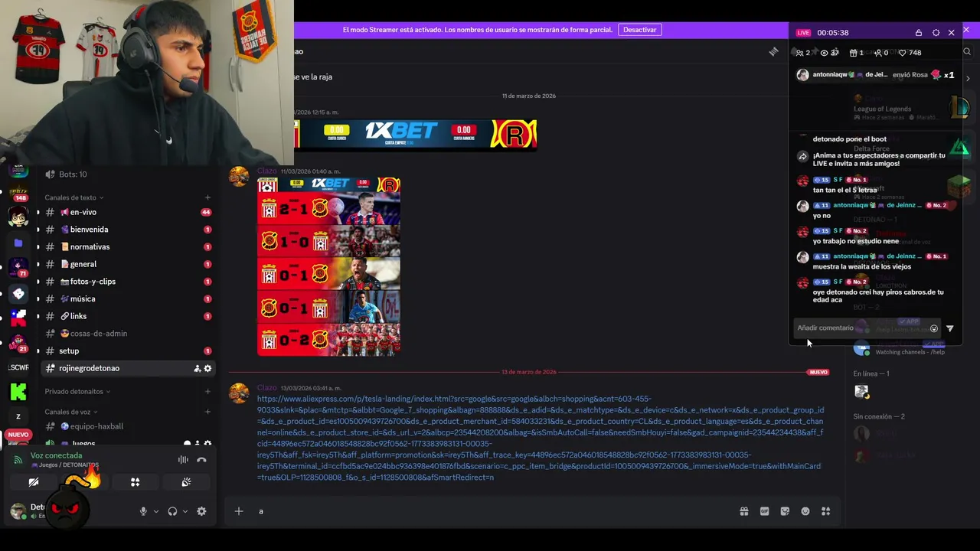Open the fotos-y-clips channel
This screenshot has width=980, height=551.
[127, 282]
